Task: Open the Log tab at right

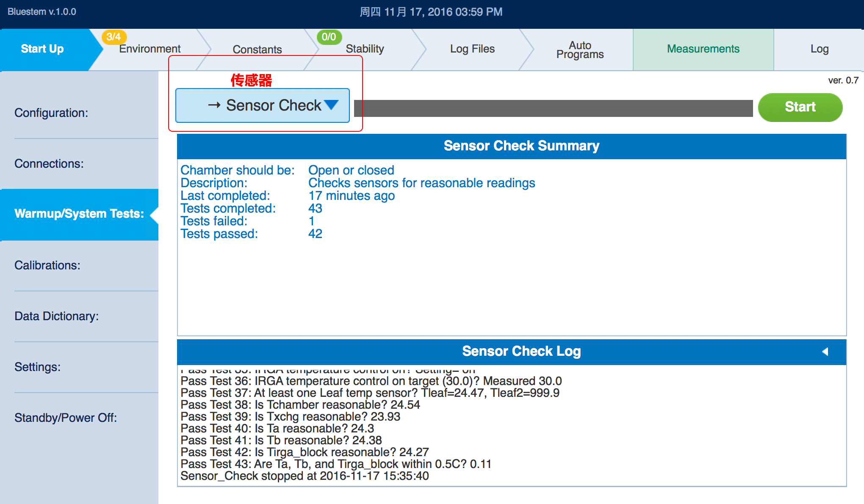Action: [819, 49]
